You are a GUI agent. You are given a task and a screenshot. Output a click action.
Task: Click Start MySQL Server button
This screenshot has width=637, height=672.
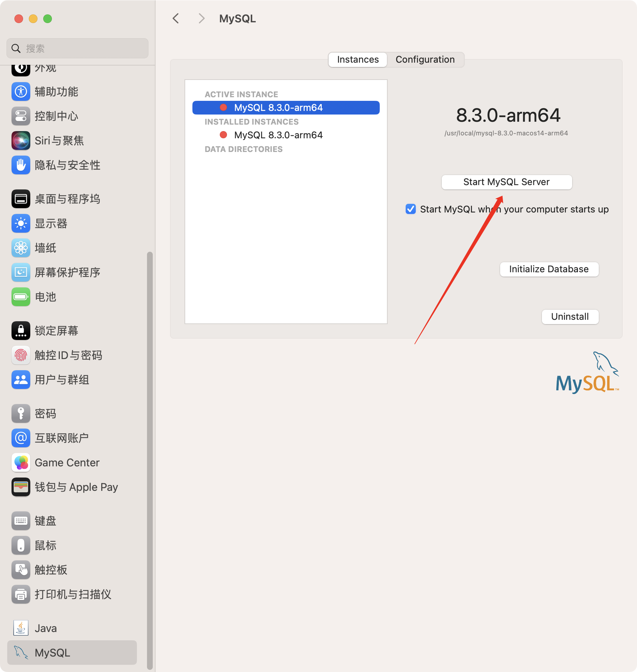[507, 182]
